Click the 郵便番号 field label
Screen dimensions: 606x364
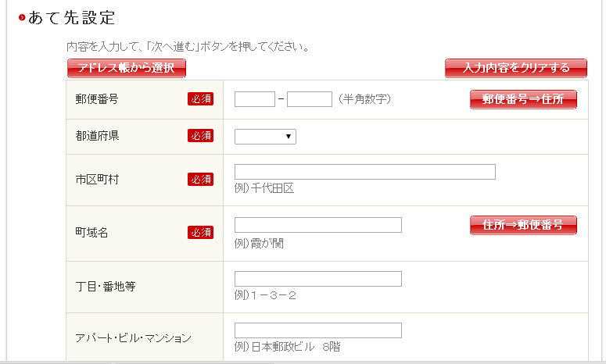(x=97, y=99)
